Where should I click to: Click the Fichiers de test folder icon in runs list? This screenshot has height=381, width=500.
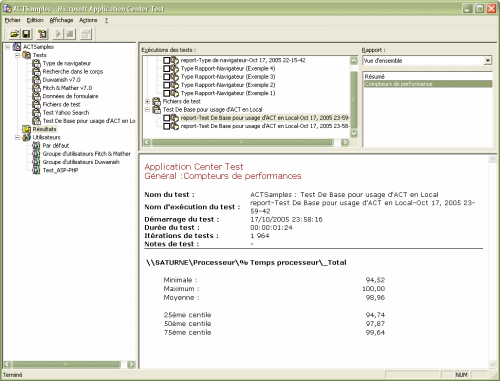[x=157, y=101]
